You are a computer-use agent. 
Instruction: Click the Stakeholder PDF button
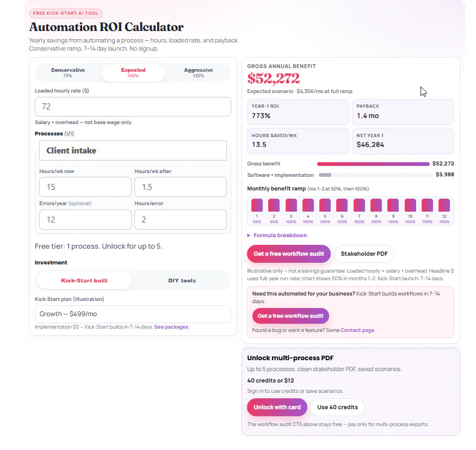tap(364, 254)
